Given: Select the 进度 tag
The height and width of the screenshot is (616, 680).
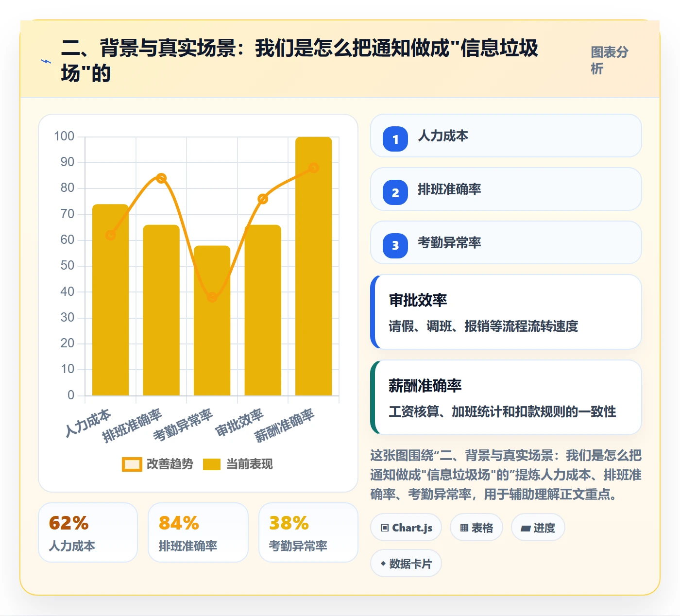Looking at the screenshot, I should 538,528.
